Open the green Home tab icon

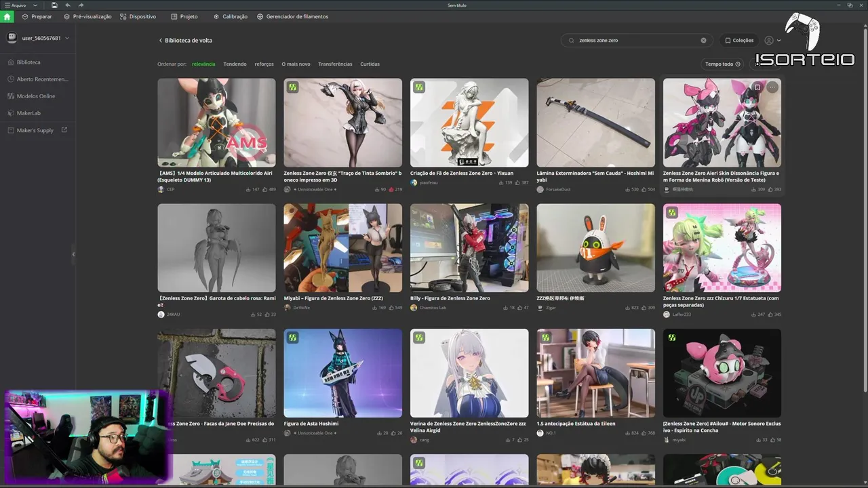pos(7,16)
